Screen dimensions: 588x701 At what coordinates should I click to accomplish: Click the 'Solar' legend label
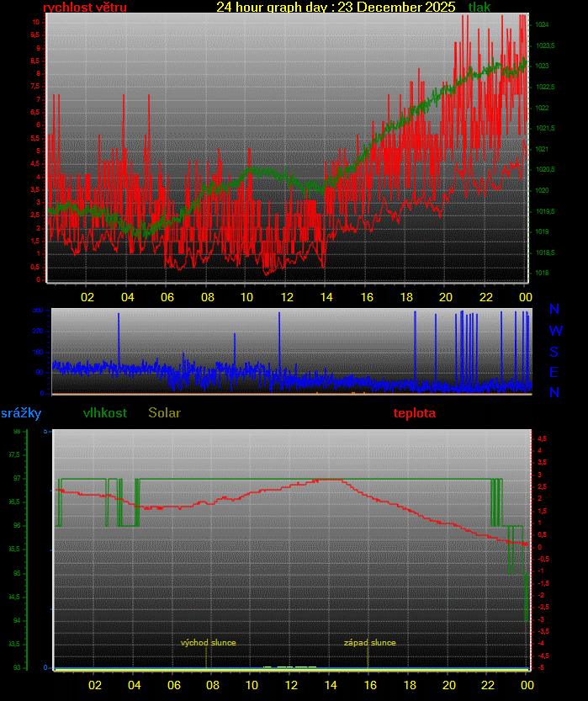click(164, 413)
